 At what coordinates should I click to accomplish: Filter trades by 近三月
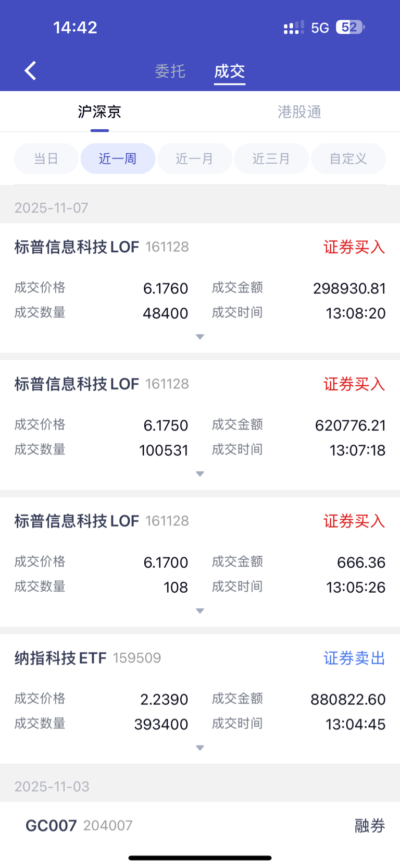coord(271,158)
